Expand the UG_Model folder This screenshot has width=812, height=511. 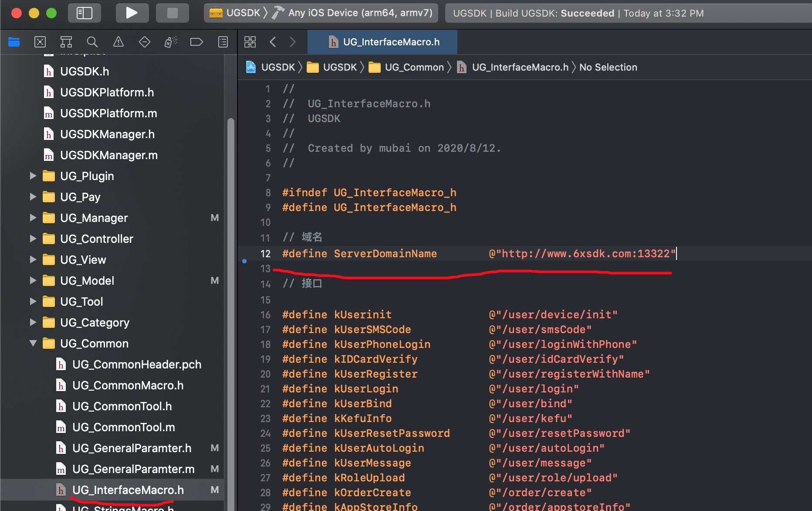[33, 280]
